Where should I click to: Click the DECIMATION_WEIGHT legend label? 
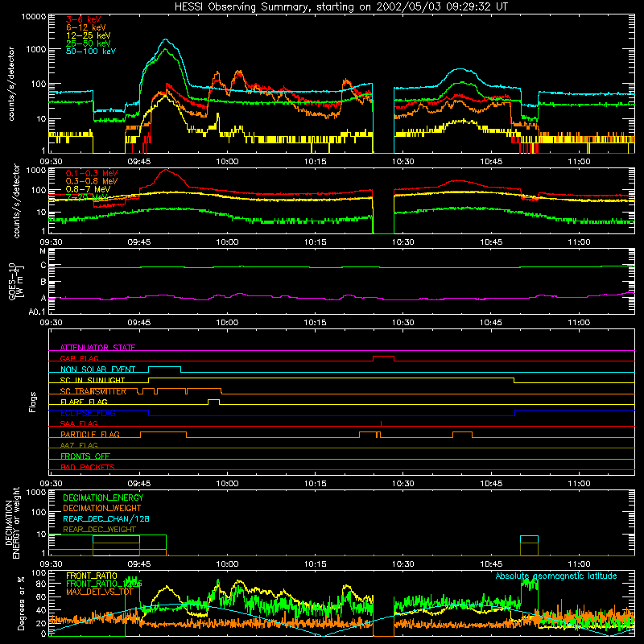click(102, 508)
